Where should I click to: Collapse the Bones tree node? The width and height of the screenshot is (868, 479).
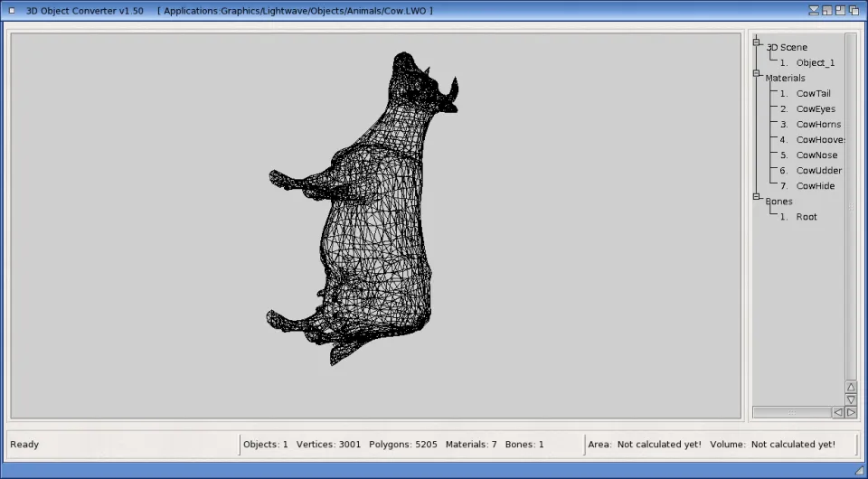pos(757,196)
